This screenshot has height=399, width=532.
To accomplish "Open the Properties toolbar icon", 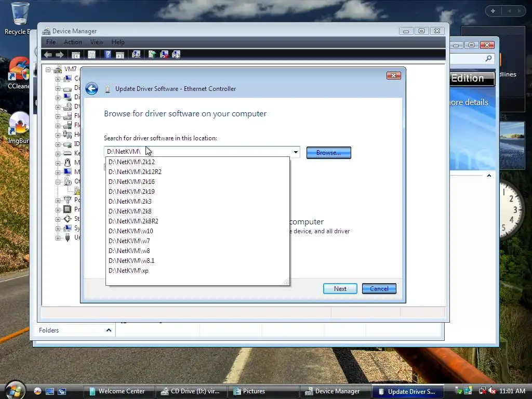I will coord(91,55).
